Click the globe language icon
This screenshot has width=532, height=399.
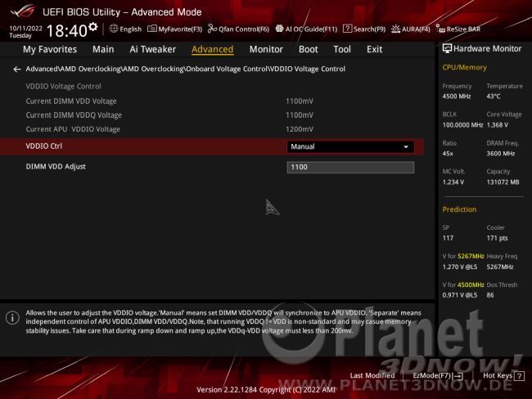tap(114, 29)
